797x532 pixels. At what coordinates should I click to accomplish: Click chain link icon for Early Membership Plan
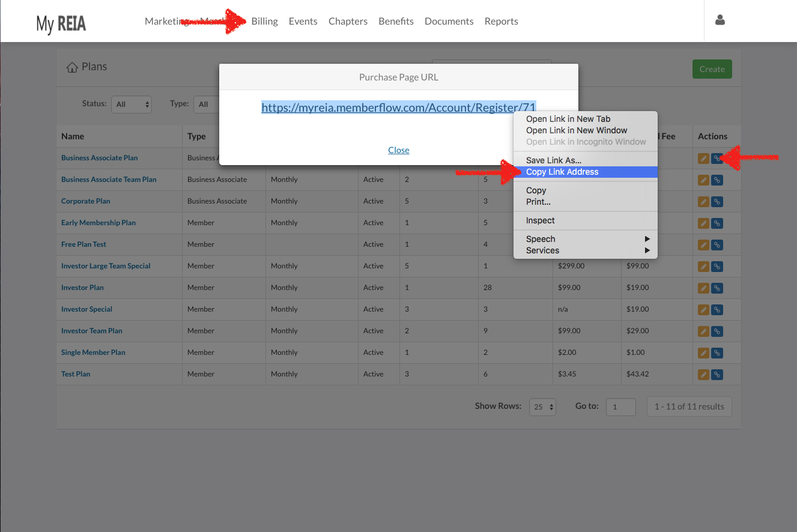717,223
